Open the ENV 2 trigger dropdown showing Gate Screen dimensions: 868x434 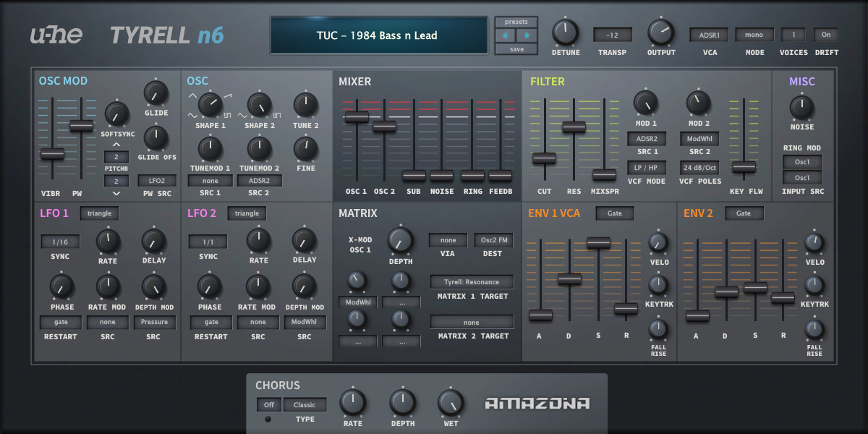click(x=744, y=213)
